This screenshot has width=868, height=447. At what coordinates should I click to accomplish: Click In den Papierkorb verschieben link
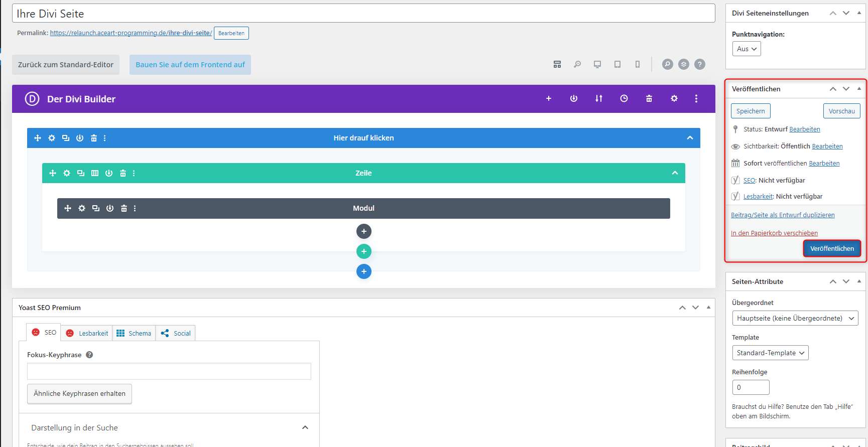pyautogui.click(x=774, y=233)
